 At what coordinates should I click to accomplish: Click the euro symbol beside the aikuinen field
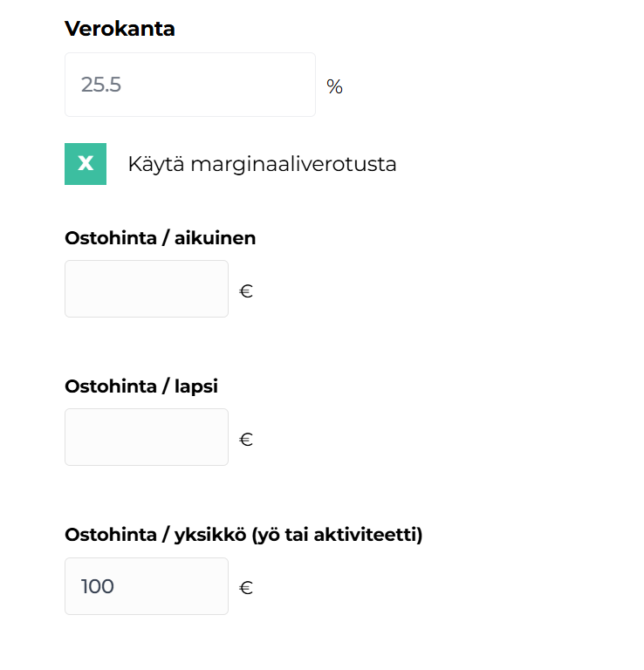coord(246,291)
